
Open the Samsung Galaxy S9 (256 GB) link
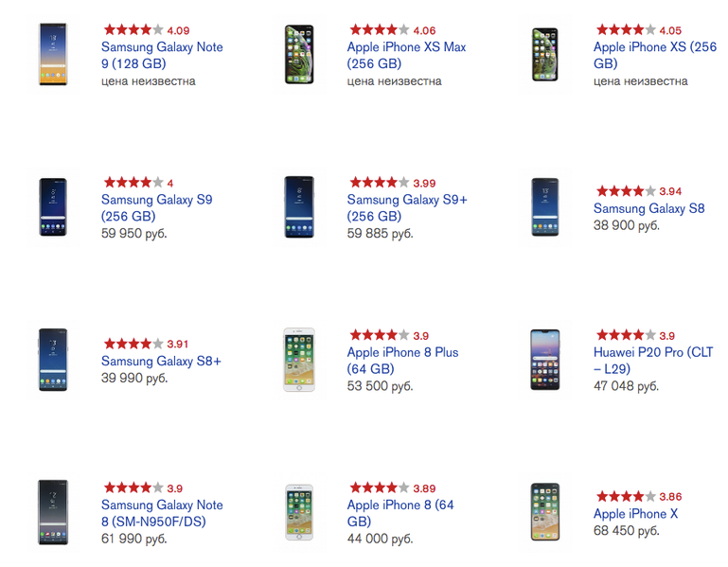click(156, 208)
